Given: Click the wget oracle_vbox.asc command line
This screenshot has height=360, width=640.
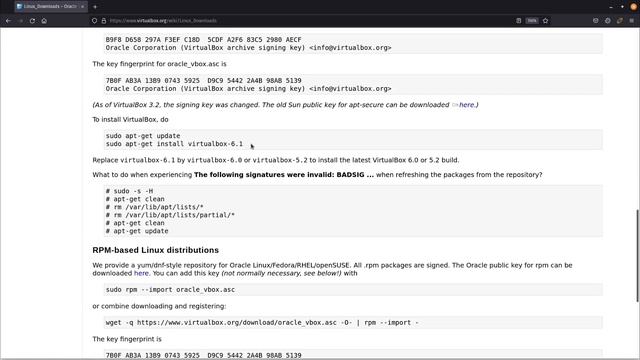Looking at the screenshot, I should pyautogui.click(x=262, y=322).
